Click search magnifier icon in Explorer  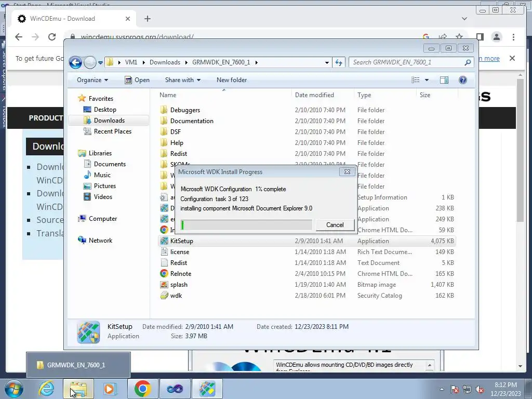[468, 62]
